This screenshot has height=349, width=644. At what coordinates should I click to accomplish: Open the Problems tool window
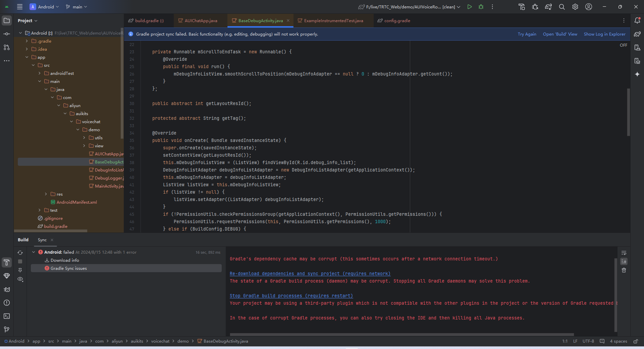7,303
